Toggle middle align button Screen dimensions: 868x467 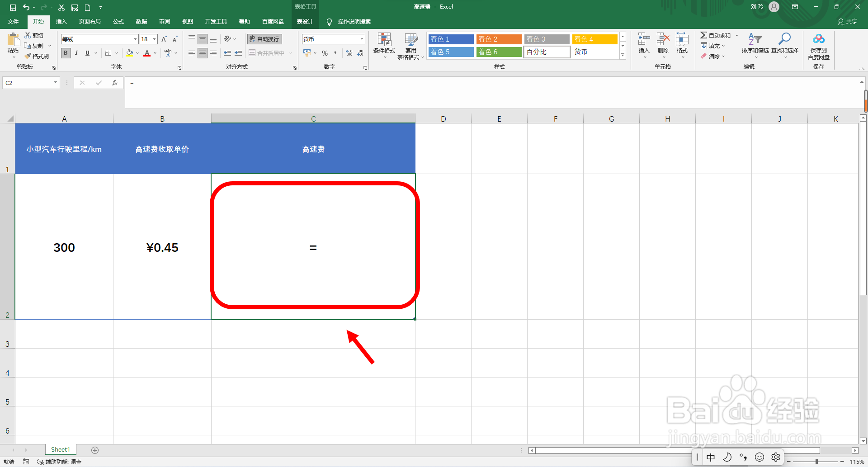point(203,39)
